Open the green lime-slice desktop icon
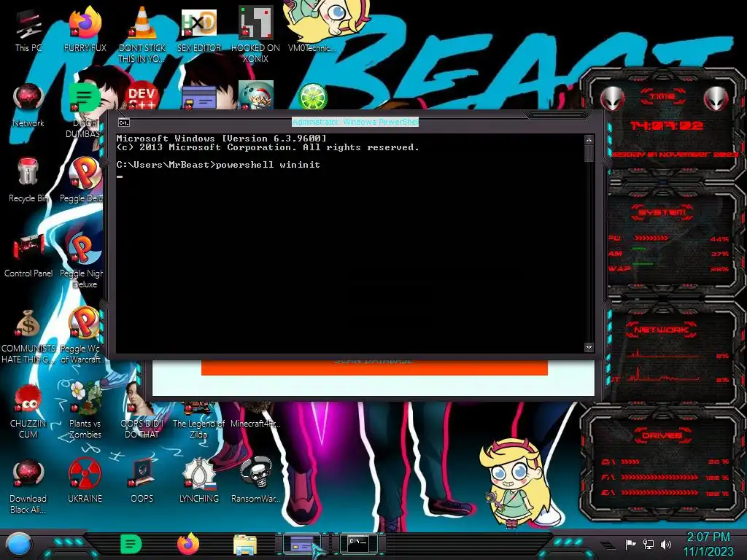The width and height of the screenshot is (747, 560). point(312,96)
